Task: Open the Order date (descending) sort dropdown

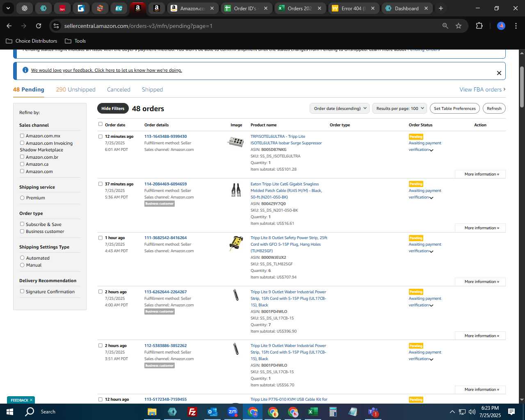Action: click(340, 108)
